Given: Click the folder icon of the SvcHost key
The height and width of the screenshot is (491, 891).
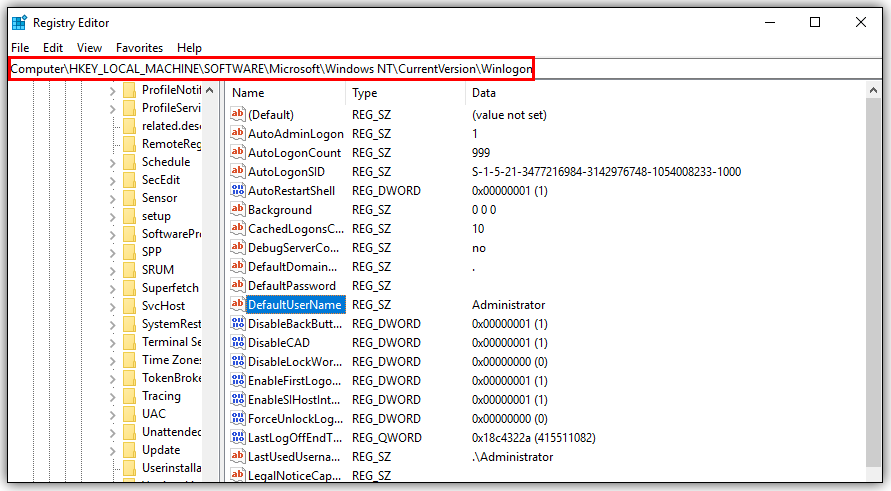Looking at the screenshot, I should (130, 306).
